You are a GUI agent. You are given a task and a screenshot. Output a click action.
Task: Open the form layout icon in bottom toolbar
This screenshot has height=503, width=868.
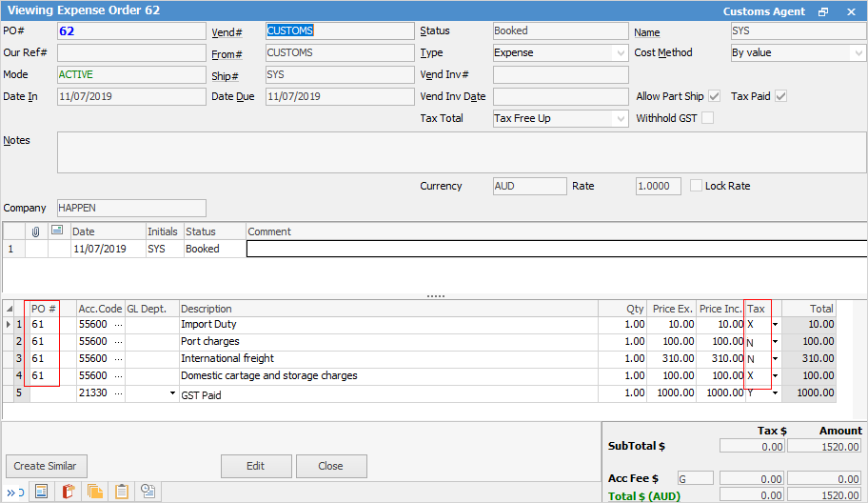(x=41, y=492)
